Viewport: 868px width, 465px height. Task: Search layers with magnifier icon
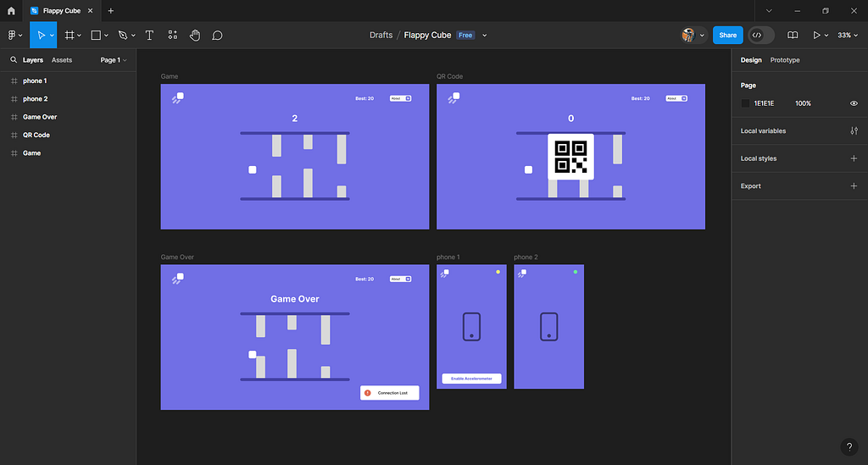(14, 60)
